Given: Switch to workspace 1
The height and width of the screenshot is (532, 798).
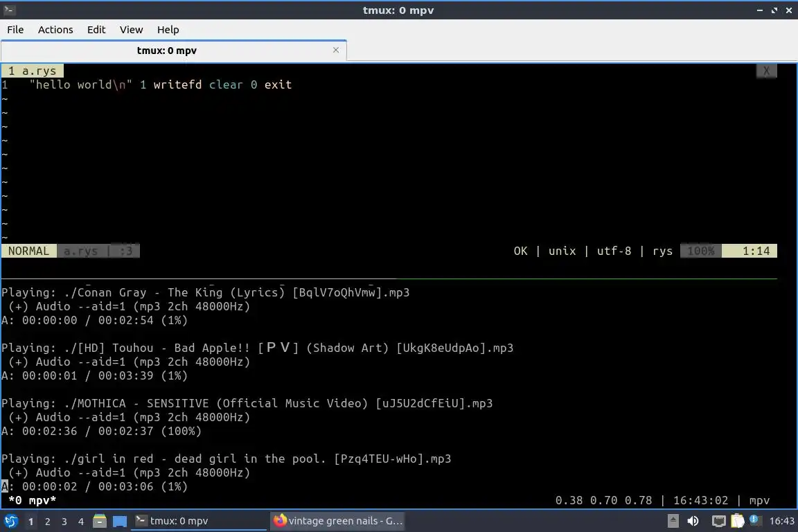Looking at the screenshot, I should click(x=30, y=522).
